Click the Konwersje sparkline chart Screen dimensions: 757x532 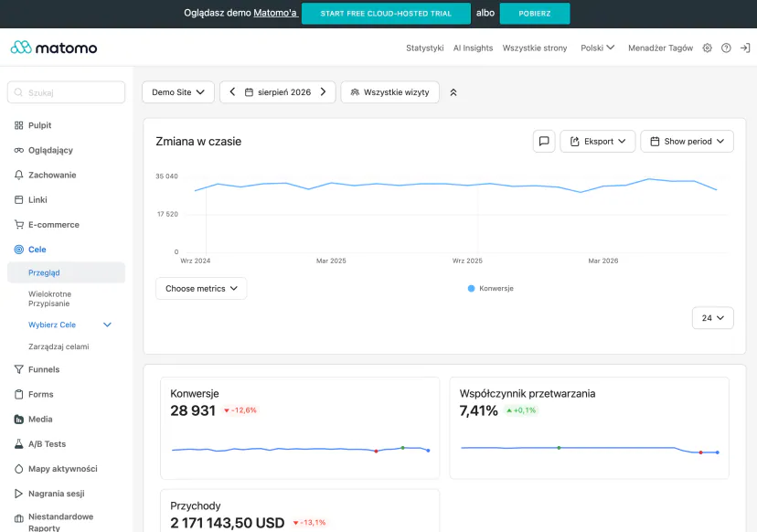coord(300,450)
